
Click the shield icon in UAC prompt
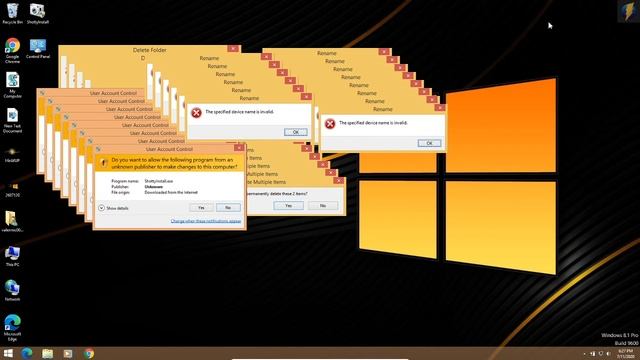tap(104, 163)
